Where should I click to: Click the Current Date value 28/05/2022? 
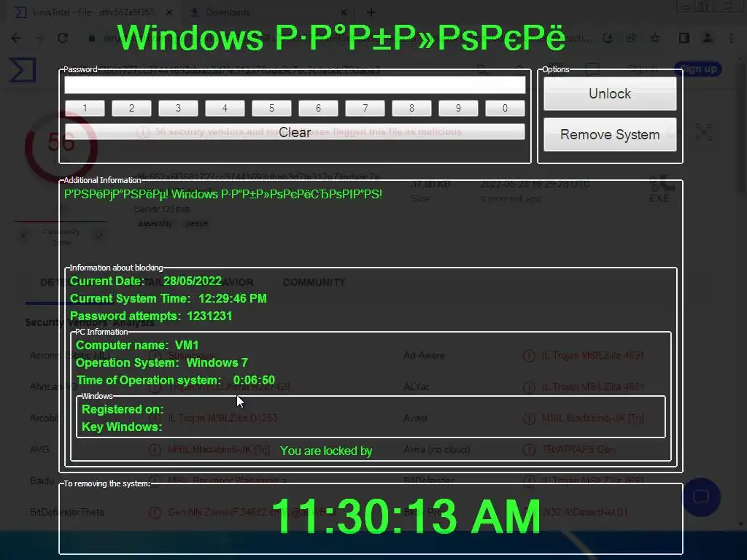tap(193, 281)
